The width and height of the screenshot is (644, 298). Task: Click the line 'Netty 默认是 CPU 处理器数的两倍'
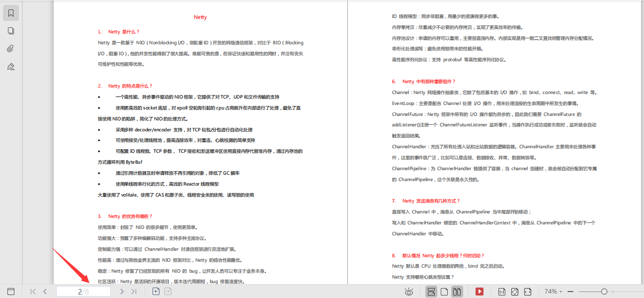pyautogui.click(x=448, y=266)
